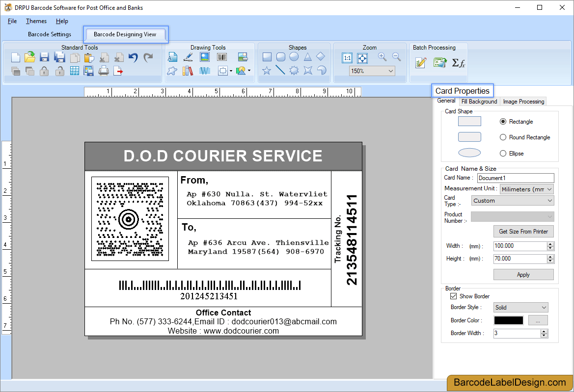The height and width of the screenshot is (392, 574).
Task: Choose the Pencil drawing tool
Action: tap(188, 57)
